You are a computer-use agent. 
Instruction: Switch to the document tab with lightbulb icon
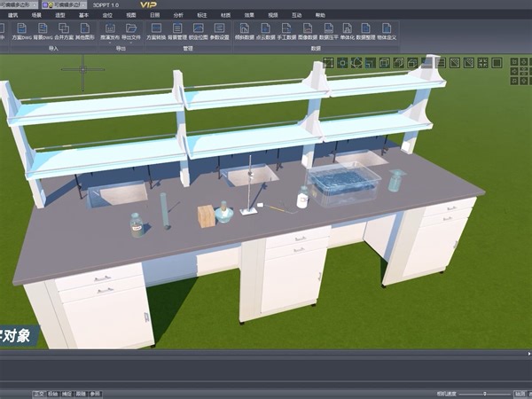[x=64, y=4]
